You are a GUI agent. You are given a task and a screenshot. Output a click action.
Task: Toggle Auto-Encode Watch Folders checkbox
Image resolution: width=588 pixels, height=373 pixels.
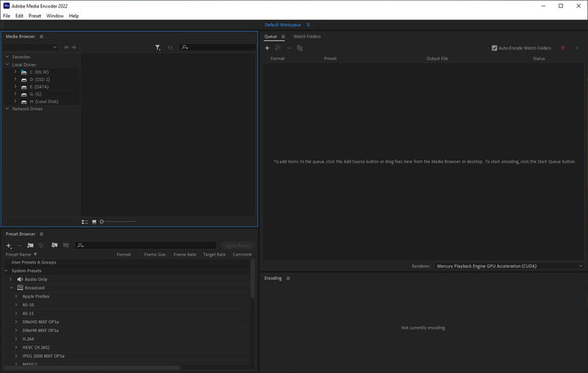pyautogui.click(x=494, y=48)
